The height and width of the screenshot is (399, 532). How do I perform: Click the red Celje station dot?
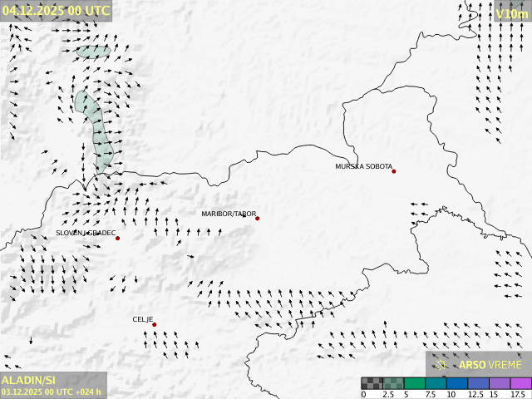(x=155, y=325)
